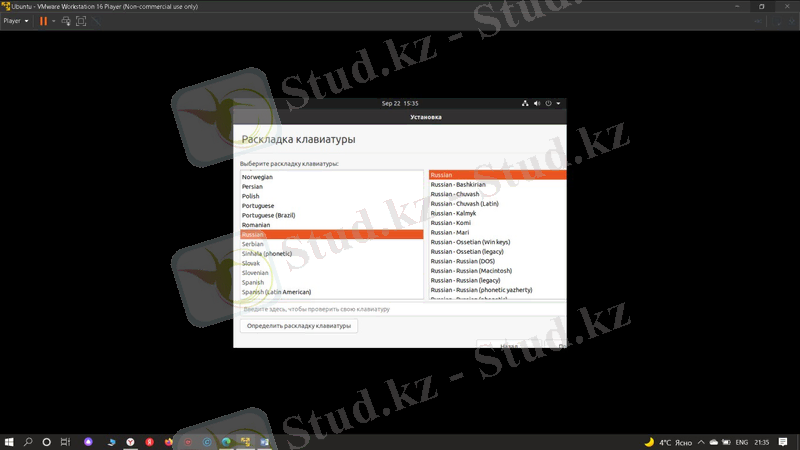Open the red Yandex 'Я' taskbar icon
Image resolution: width=800 pixels, height=450 pixels.
point(149,442)
